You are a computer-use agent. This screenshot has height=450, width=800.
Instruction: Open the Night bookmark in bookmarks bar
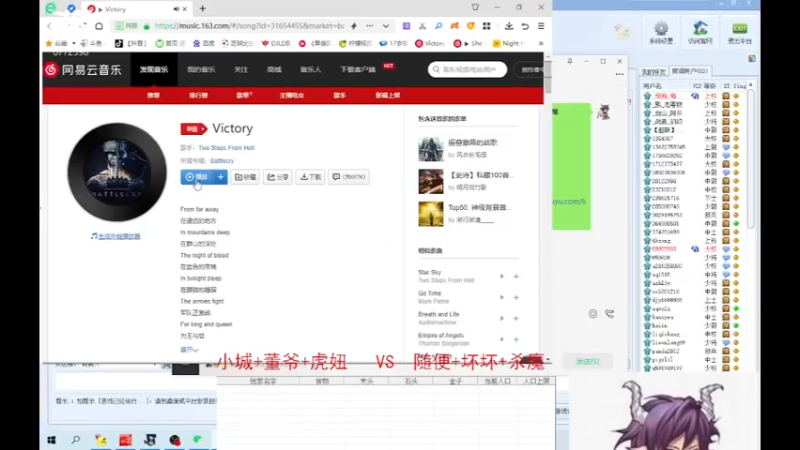pos(509,43)
